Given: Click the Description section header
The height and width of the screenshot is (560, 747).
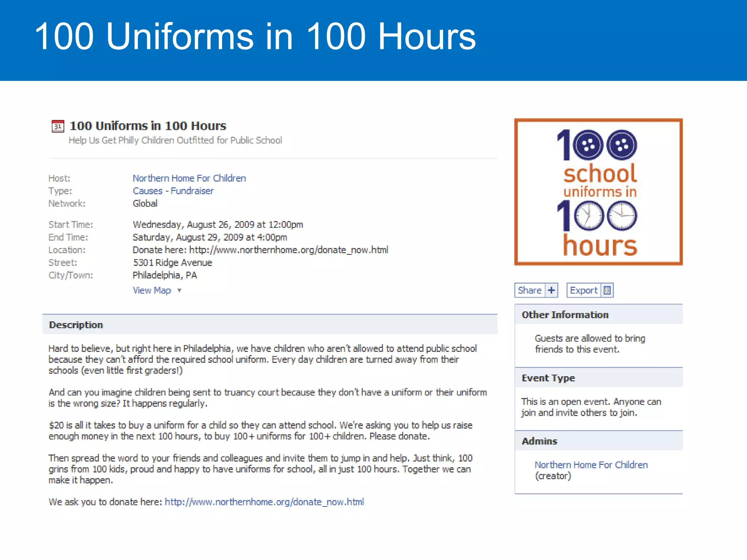Looking at the screenshot, I should tap(270, 324).
